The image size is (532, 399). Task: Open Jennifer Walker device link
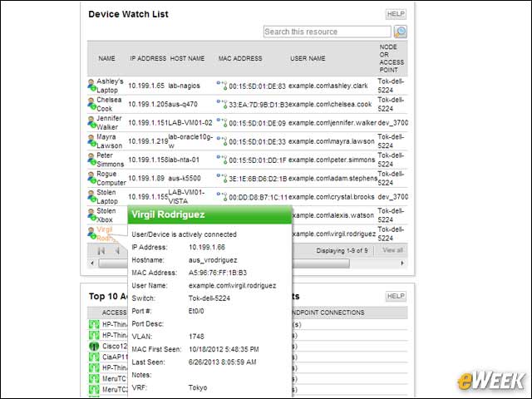[x=109, y=122]
